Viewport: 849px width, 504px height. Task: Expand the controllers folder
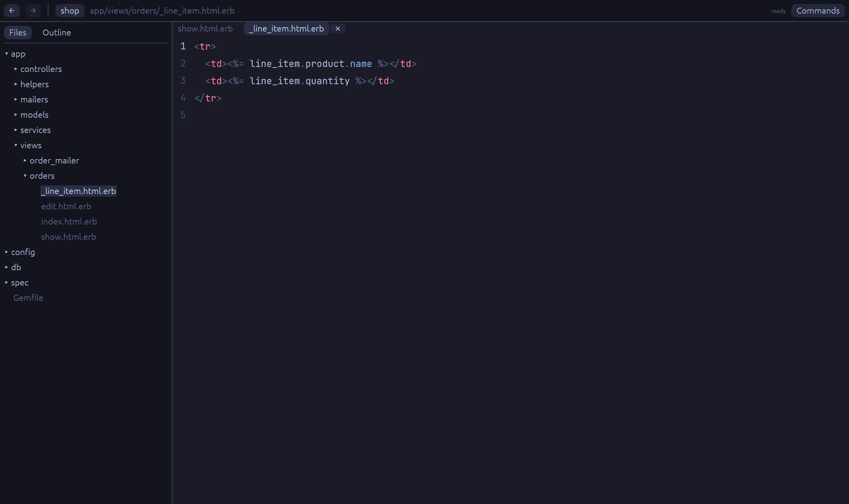(x=38, y=69)
